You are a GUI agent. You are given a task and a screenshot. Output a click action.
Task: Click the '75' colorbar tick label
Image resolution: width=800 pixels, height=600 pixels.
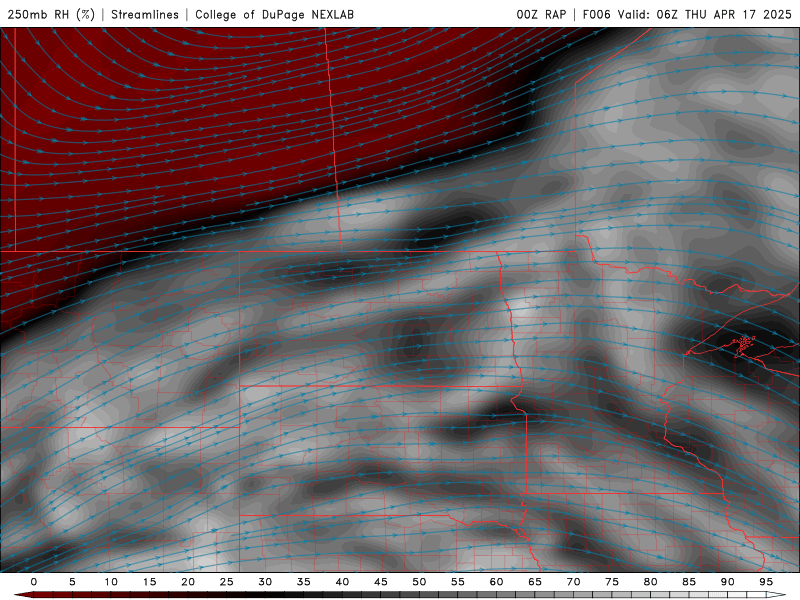[612, 582]
